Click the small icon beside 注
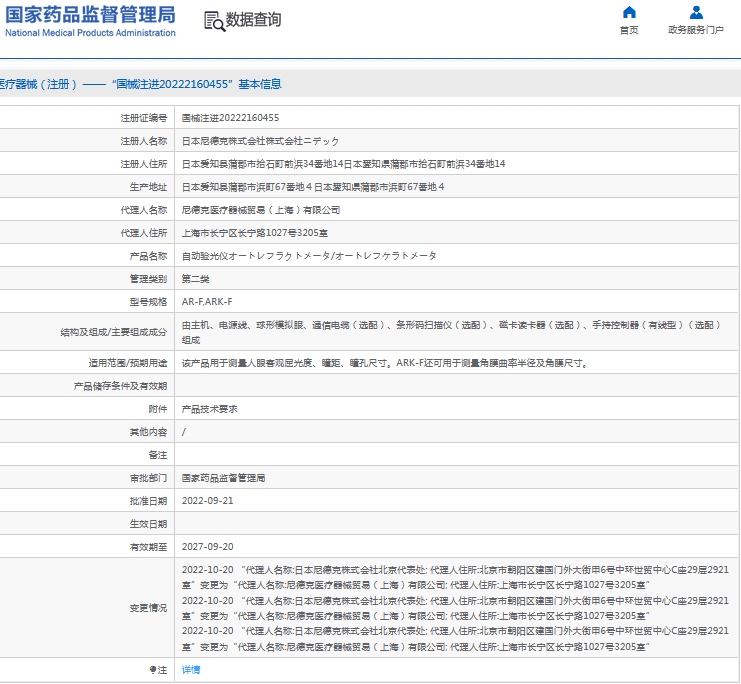 [153, 670]
